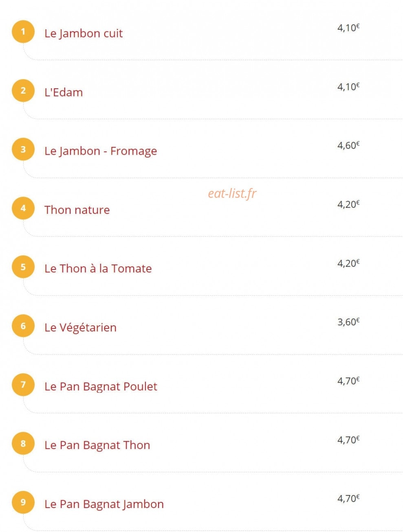Click the eat-list.fr watermark text
Image resolution: width=403 pixels, height=532 pixels.
232,193
